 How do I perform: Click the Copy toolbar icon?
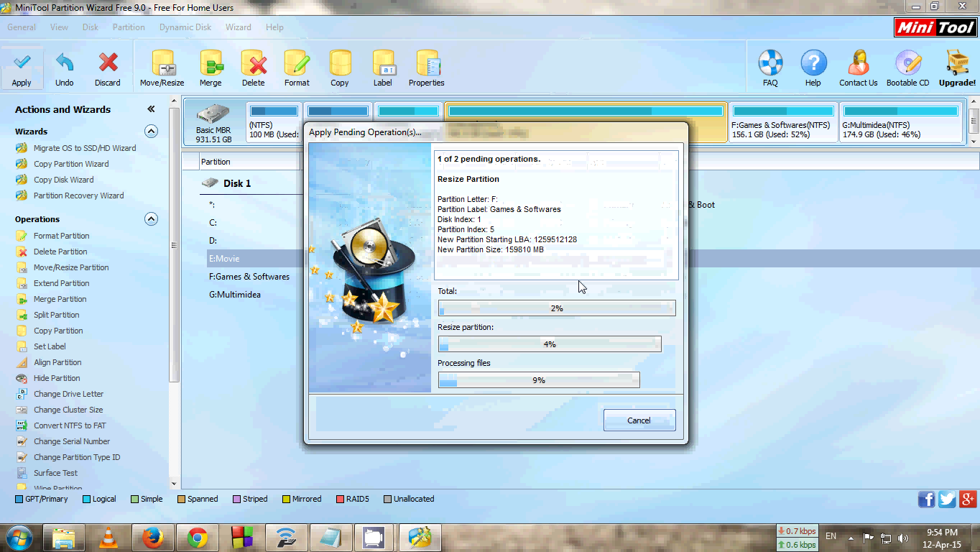tap(340, 64)
